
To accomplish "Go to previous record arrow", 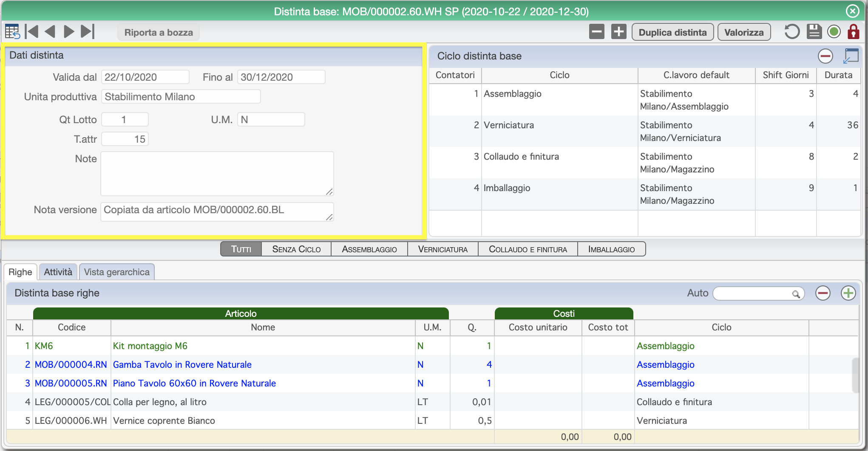I will (50, 32).
